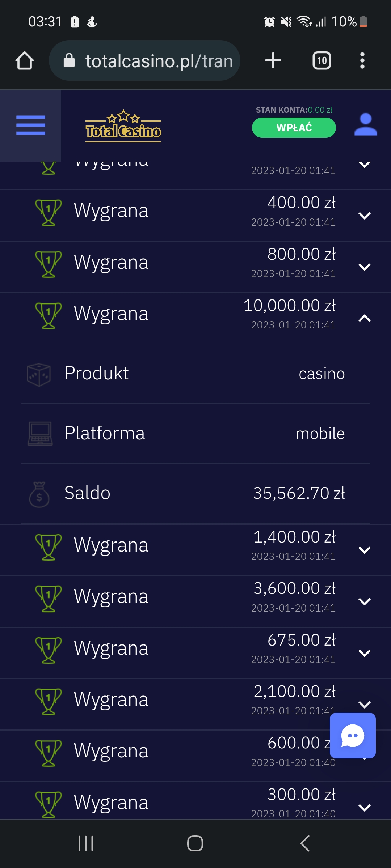Tap the Android back navigation button

[305, 843]
